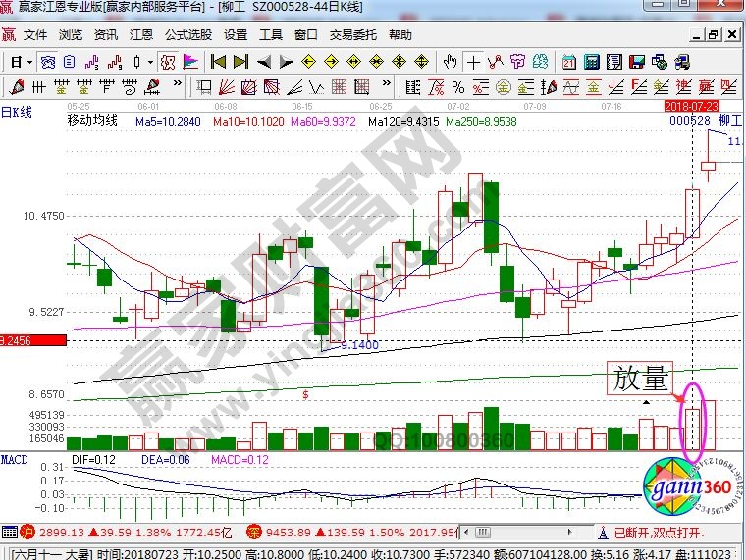Jump to first record arrow icon
This screenshot has width=746, height=560.
(218, 62)
